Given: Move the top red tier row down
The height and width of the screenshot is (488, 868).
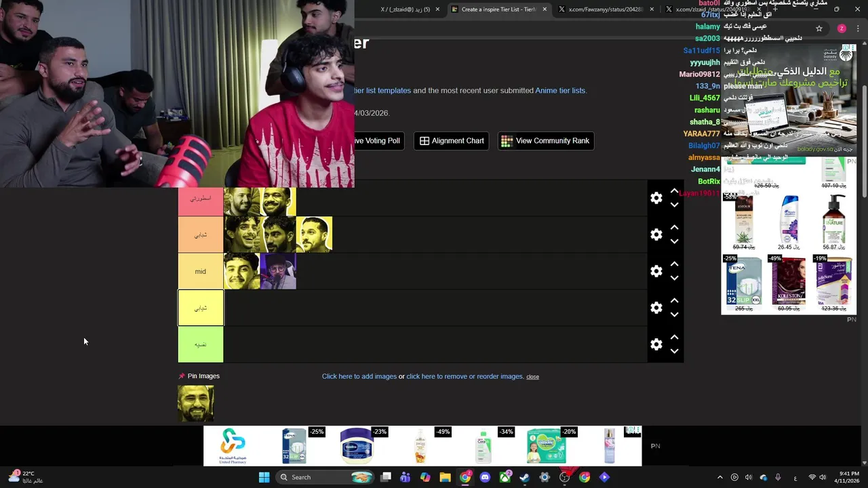Looking at the screenshot, I should 674,205.
